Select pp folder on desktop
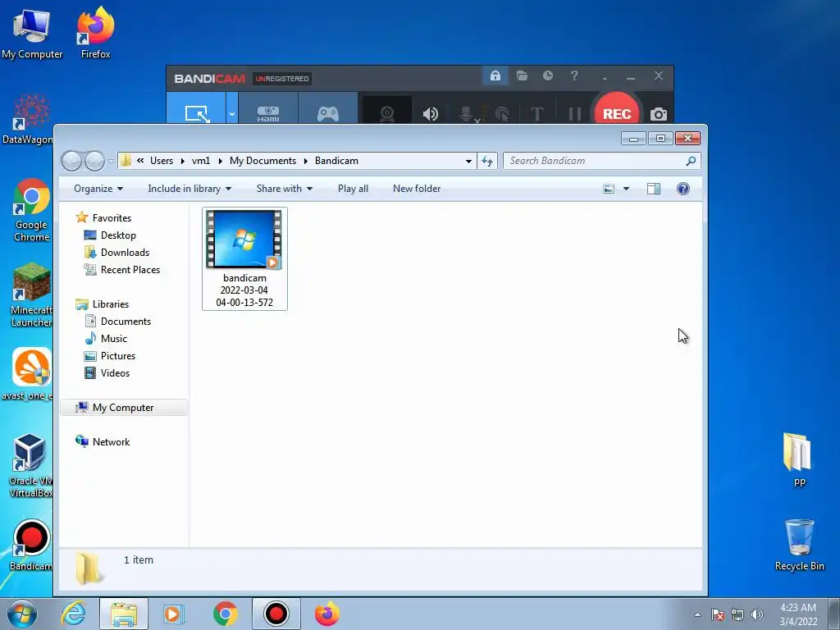Viewport: 840px width, 630px height. [799, 459]
